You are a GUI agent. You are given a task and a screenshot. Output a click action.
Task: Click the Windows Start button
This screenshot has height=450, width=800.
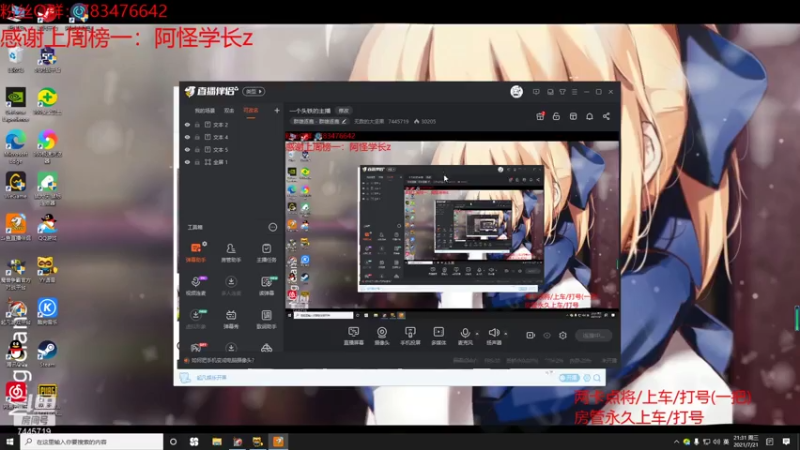10,441
